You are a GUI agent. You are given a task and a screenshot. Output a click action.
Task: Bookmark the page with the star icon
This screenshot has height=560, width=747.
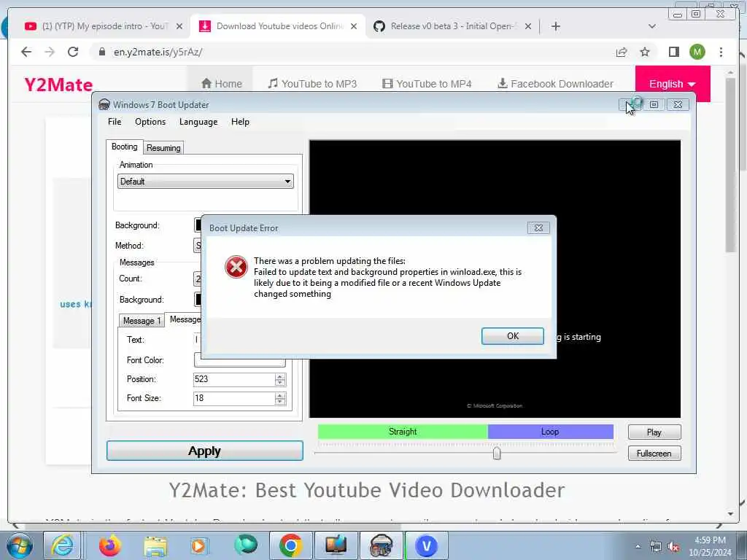645,52
